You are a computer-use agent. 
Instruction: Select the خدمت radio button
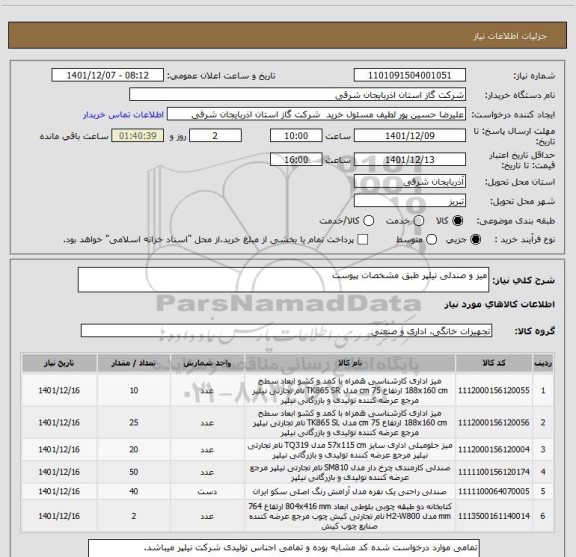pyautogui.click(x=418, y=221)
